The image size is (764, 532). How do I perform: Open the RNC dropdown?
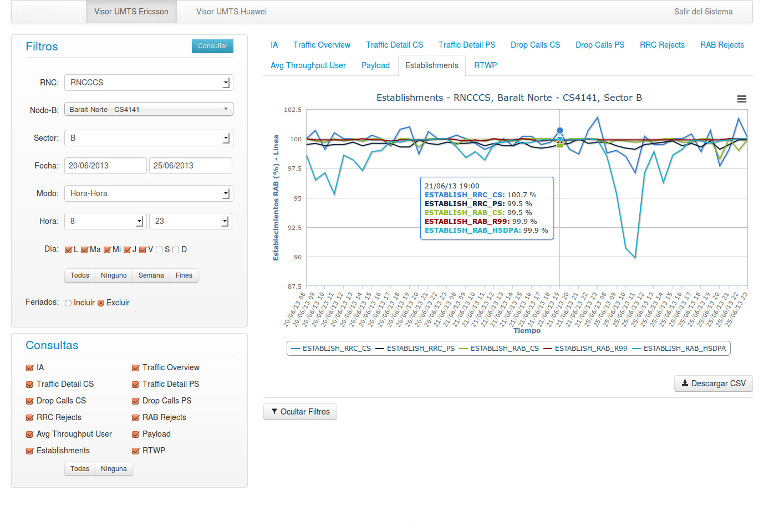[149, 83]
